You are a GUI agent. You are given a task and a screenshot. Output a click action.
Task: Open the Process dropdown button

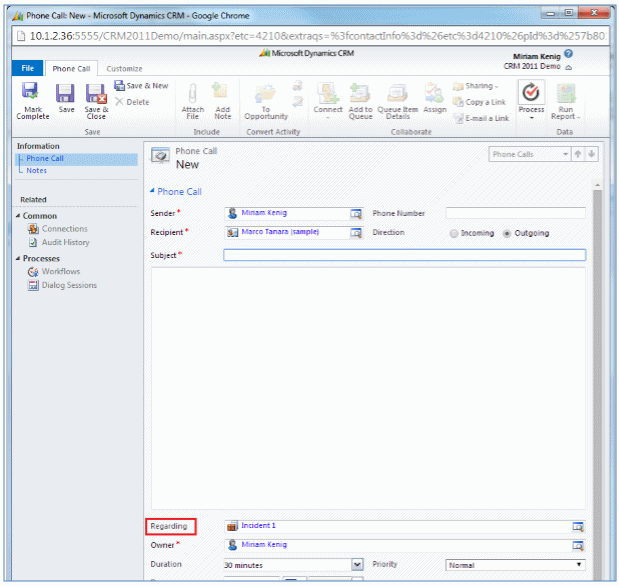coord(531,100)
